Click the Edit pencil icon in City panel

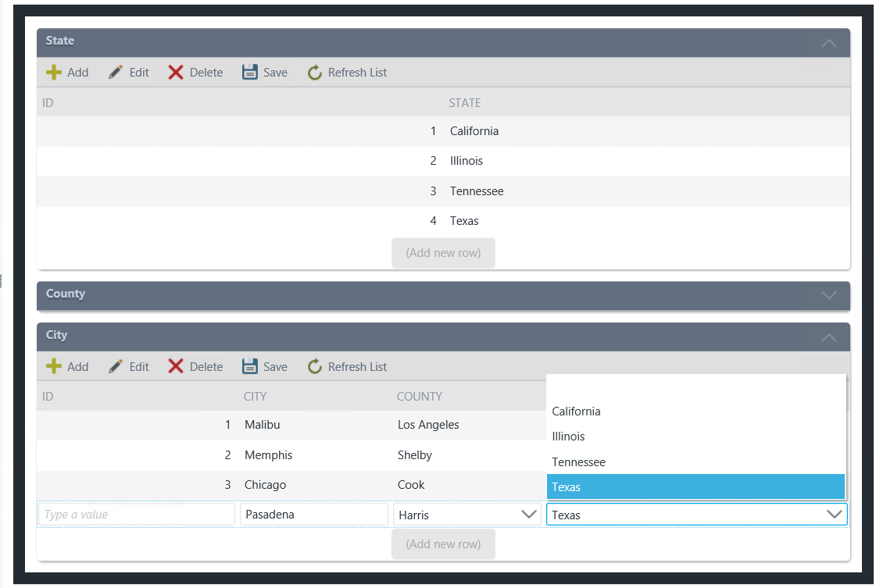click(x=116, y=366)
